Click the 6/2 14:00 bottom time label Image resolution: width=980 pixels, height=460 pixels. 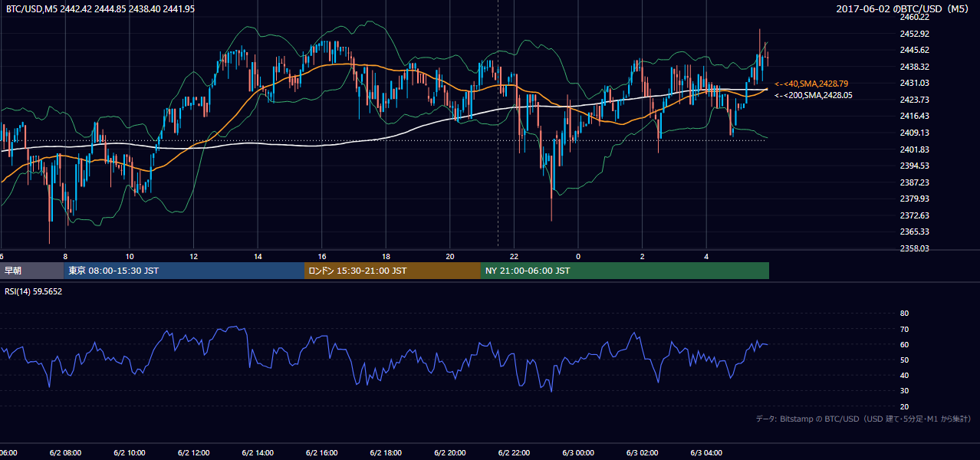point(258,453)
